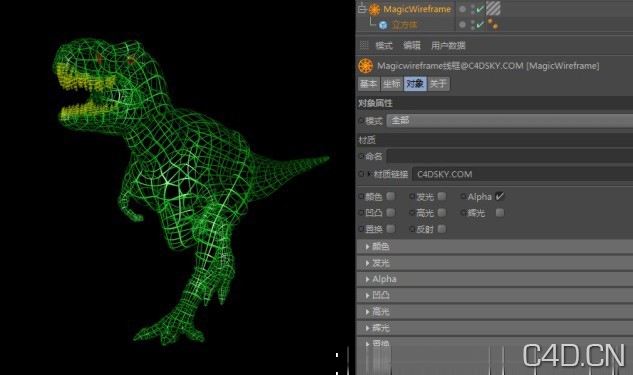The width and height of the screenshot is (633, 375).
Task: Enable the 高光 checkbox
Action: (442, 213)
